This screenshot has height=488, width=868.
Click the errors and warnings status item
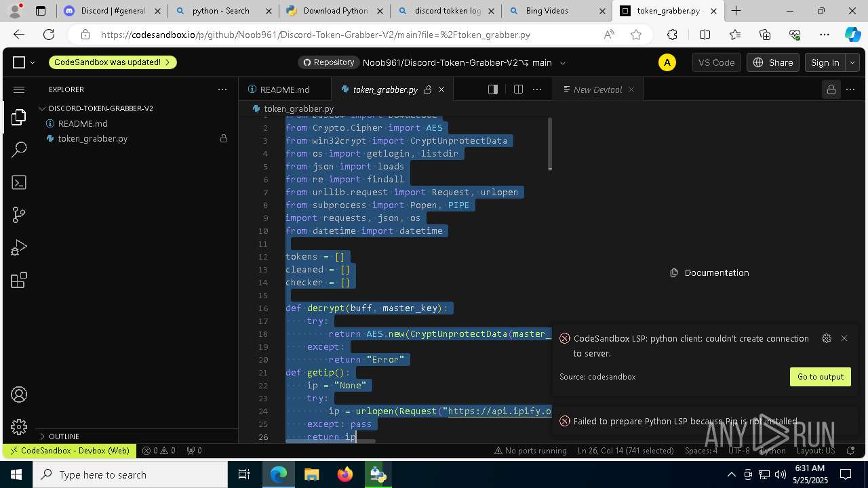159,450
